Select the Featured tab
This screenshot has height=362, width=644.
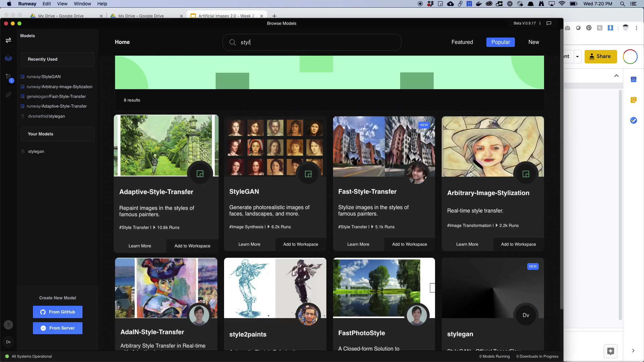[x=462, y=42]
